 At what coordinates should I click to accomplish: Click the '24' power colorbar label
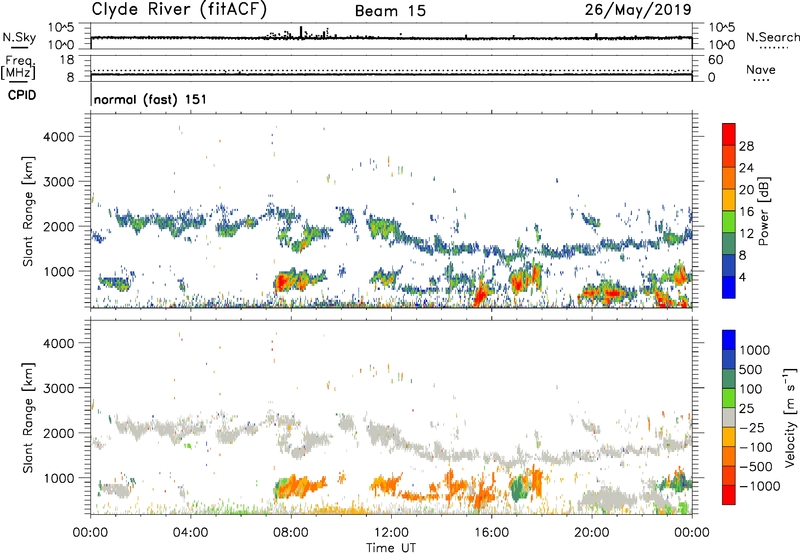click(746, 168)
